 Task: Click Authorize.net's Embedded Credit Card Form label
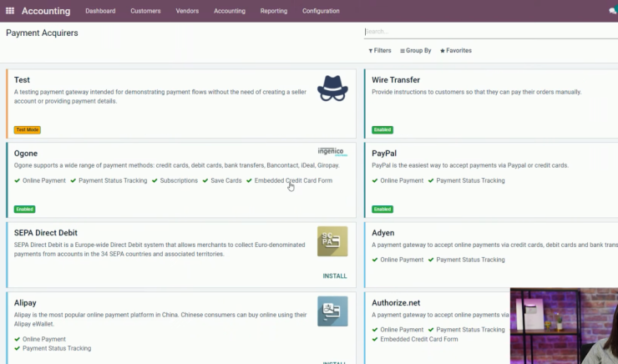419,339
